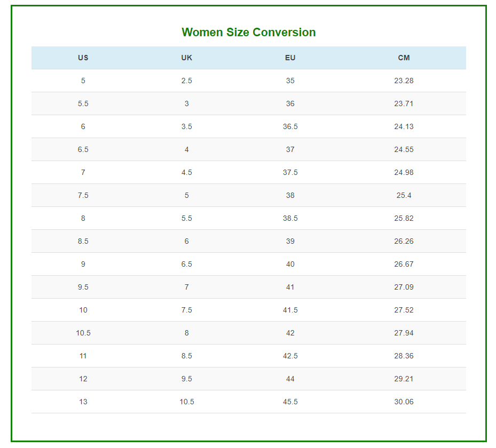This screenshot has height=448, width=496.
Task: Click EU size 40 cell
Action: [x=290, y=264]
